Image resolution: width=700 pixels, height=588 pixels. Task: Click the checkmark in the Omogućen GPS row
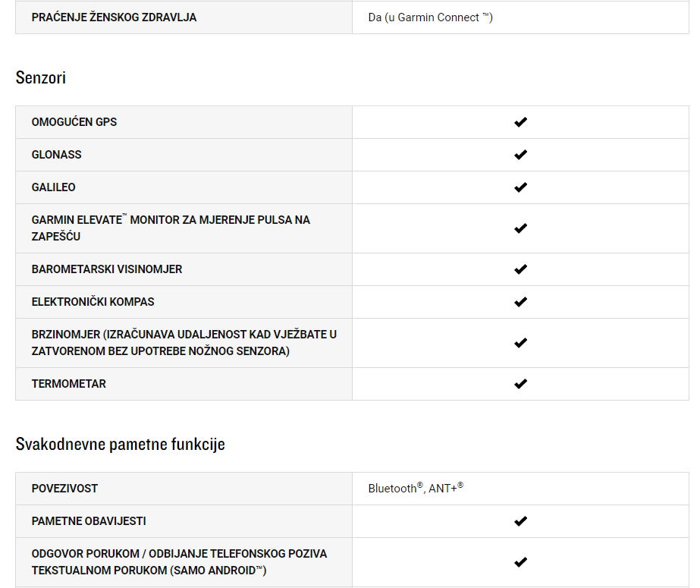pyautogui.click(x=520, y=122)
